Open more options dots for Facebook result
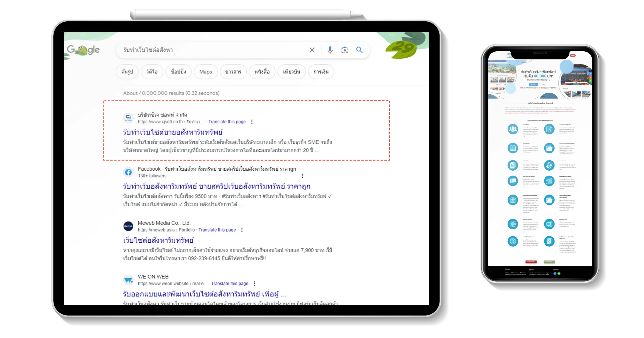Viewport: 644px width, 338px height. 302,176
